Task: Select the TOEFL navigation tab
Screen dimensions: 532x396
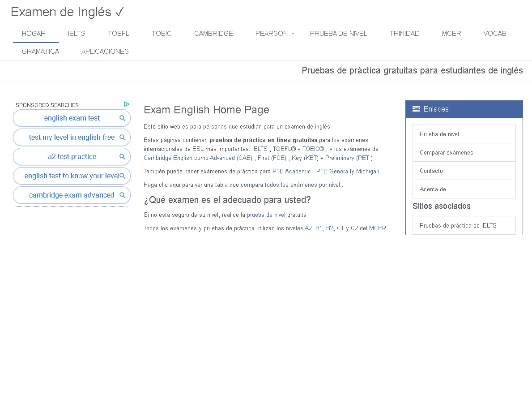Action: pos(119,34)
